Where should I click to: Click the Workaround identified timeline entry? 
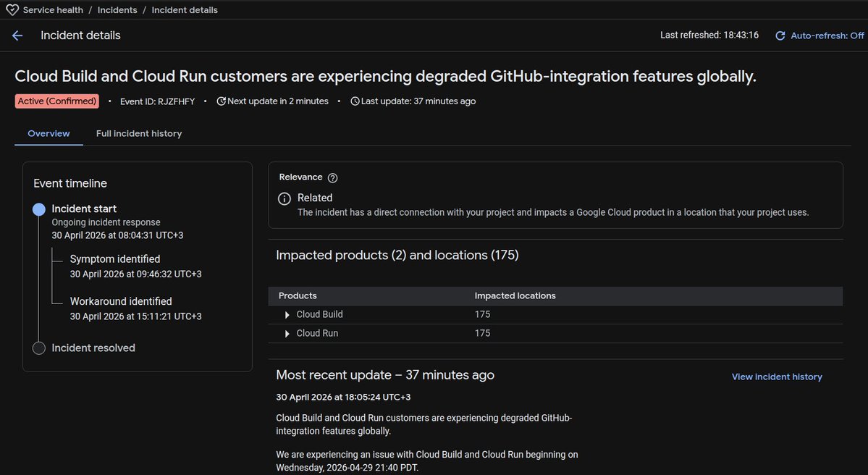coord(121,301)
